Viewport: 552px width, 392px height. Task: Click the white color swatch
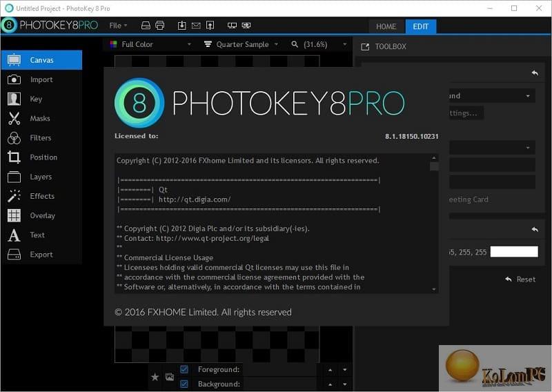coord(514,252)
